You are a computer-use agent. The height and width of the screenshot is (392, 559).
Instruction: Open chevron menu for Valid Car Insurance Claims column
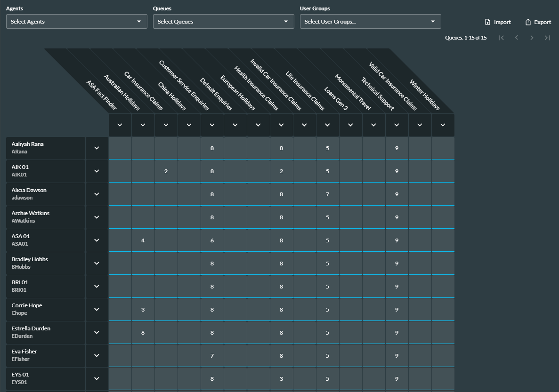pos(420,125)
